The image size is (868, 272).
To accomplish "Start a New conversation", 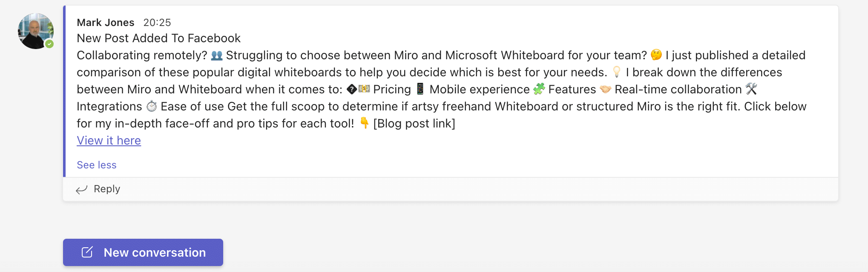I will tap(143, 252).
